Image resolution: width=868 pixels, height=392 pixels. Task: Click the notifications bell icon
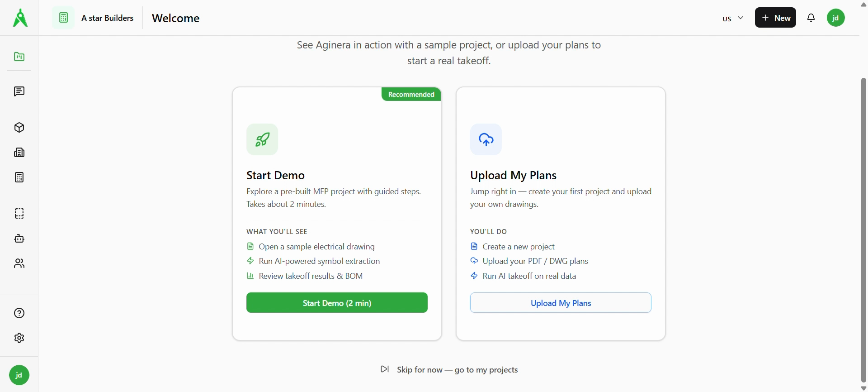click(811, 18)
